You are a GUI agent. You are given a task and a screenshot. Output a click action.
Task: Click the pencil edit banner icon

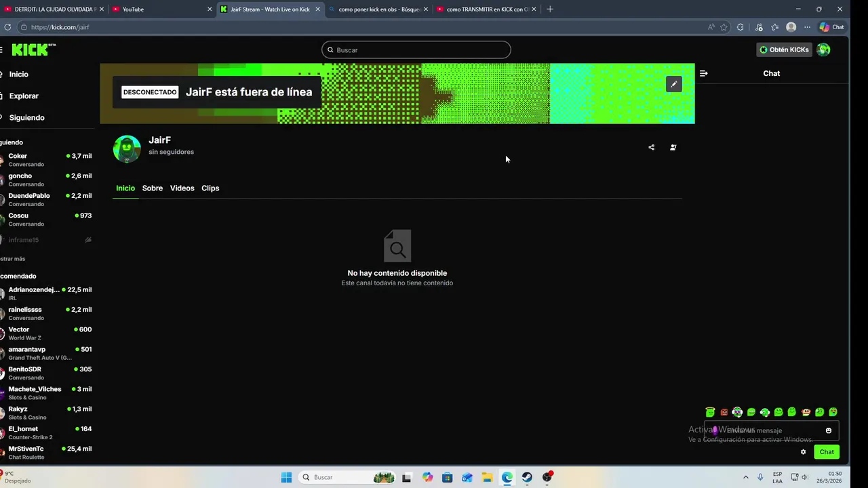673,84
